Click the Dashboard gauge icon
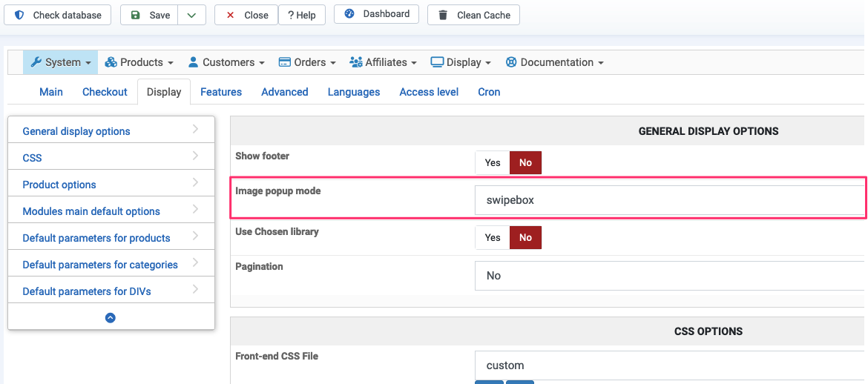Image resolution: width=868 pixels, height=384 pixels. [x=349, y=14]
